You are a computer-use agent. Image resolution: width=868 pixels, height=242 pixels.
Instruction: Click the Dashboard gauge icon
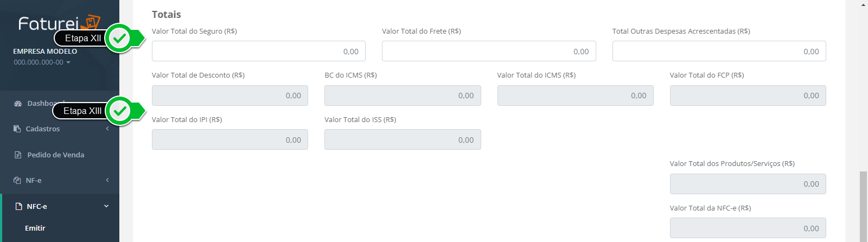18,103
